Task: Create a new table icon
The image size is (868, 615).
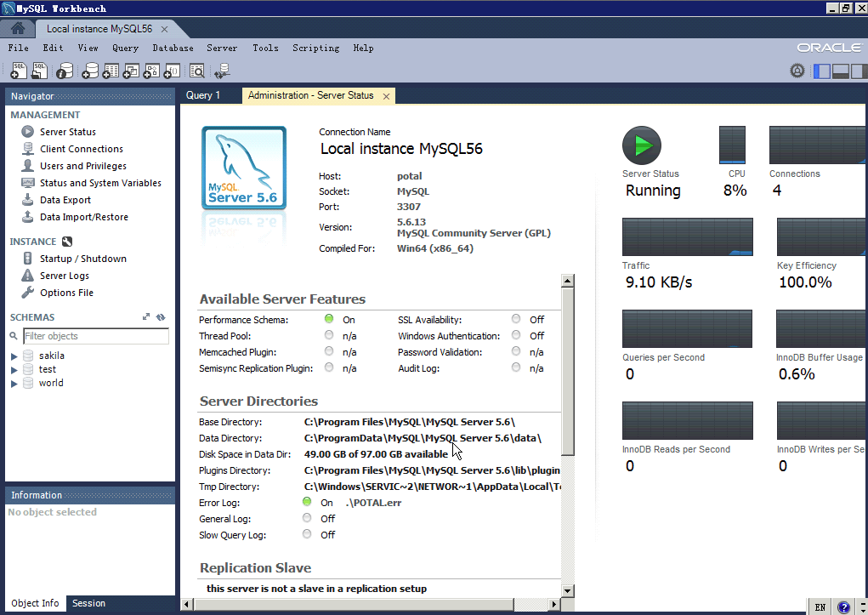Action: click(111, 71)
